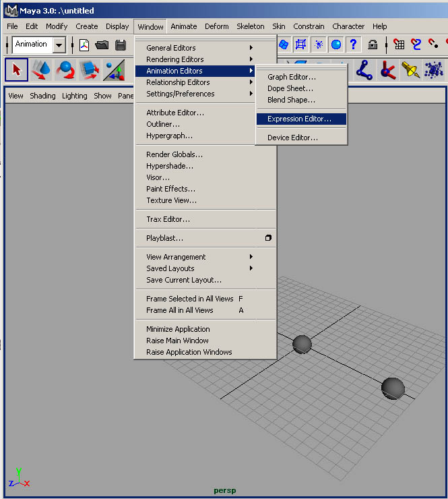The height and width of the screenshot is (499, 448).
Task: Enable snap to points magnet icon
Action: pyautogui.click(x=433, y=43)
